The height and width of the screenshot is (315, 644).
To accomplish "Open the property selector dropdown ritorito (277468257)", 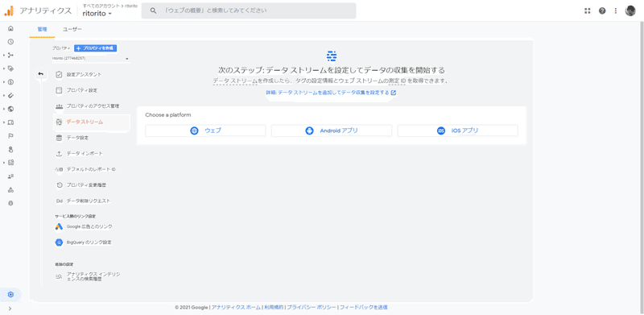I will pos(90,59).
